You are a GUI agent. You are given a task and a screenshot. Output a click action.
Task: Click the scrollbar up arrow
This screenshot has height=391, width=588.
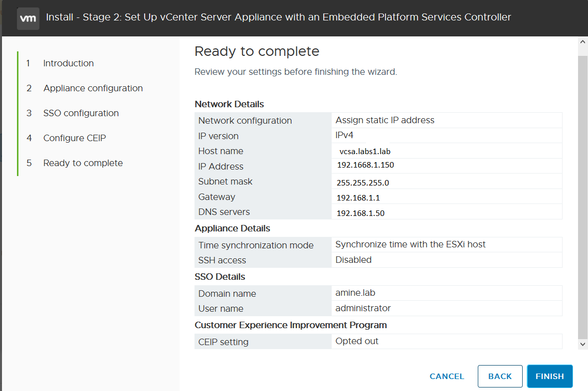click(582, 42)
